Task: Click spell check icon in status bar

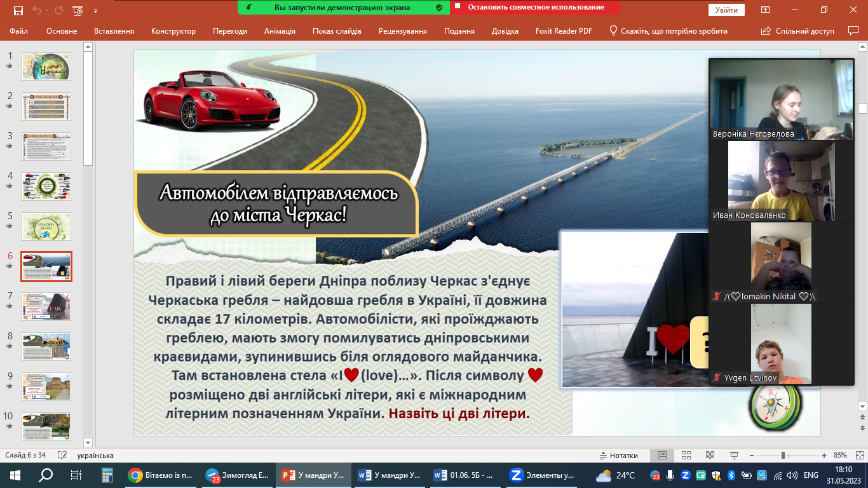Action: (x=62, y=456)
